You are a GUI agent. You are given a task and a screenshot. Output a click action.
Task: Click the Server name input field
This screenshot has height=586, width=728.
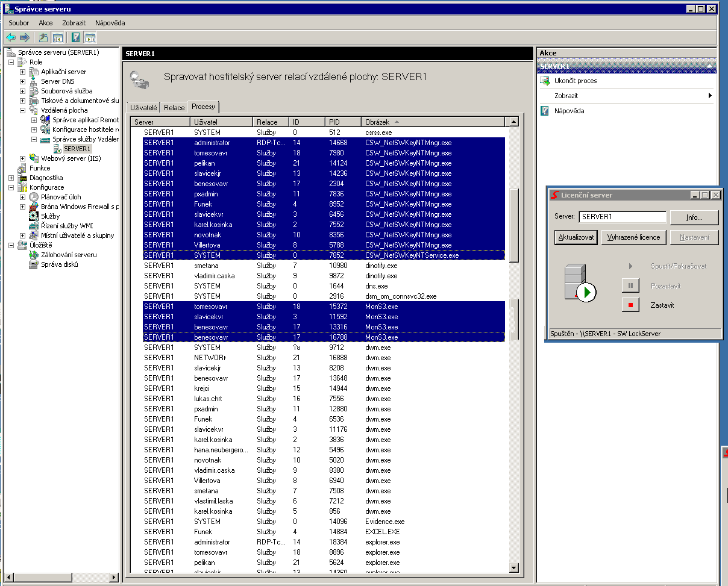tap(622, 217)
